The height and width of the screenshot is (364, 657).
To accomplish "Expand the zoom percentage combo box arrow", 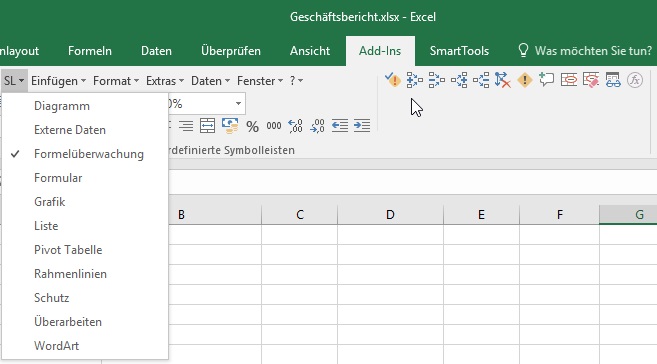I will point(238,103).
